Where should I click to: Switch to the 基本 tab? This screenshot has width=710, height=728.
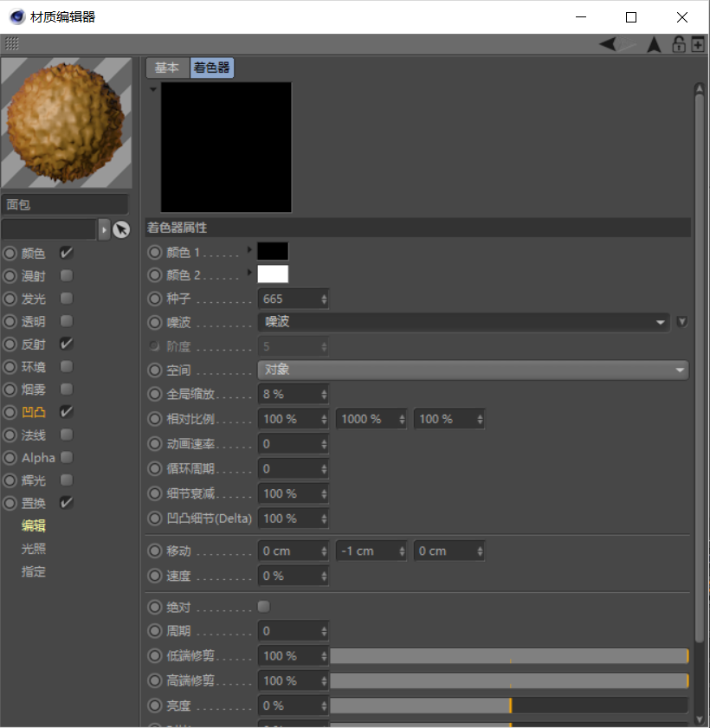tap(167, 68)
